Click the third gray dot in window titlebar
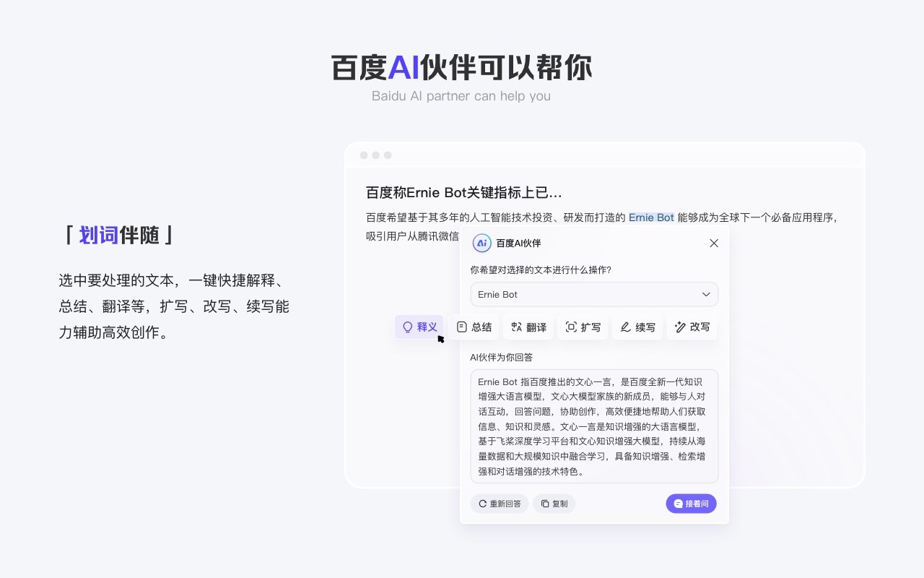The height and width of the screenshot is (578, 924). click(388, 155)
